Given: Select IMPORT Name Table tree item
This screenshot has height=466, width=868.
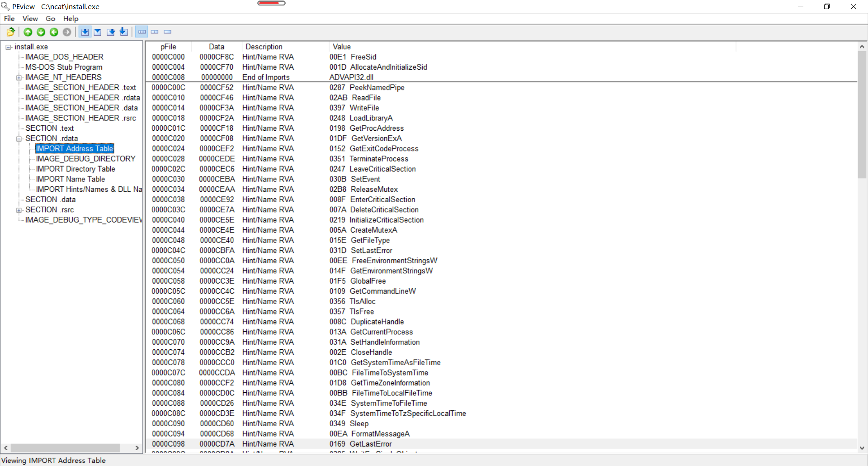Looking at the screenshot, I should tap(71, 179).
